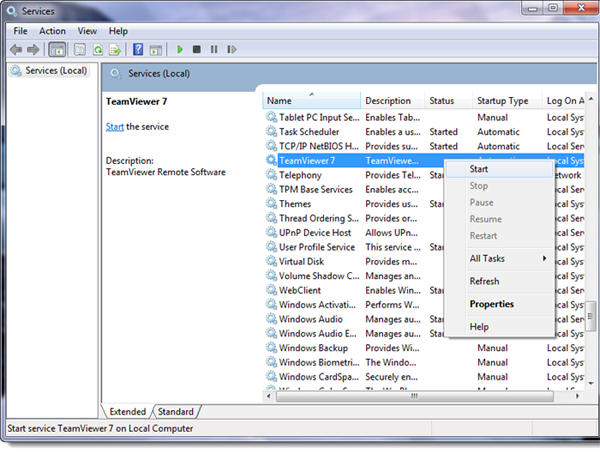The height and width of the screenshot is (453, 600).
Task: Select the TPM Base Services row
Action: [x=424, y=189]
